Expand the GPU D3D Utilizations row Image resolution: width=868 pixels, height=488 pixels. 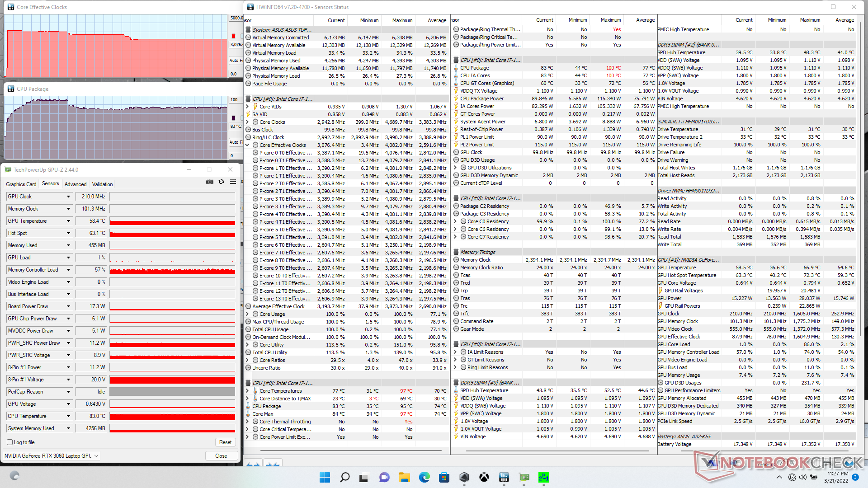[x=455, y=168]
